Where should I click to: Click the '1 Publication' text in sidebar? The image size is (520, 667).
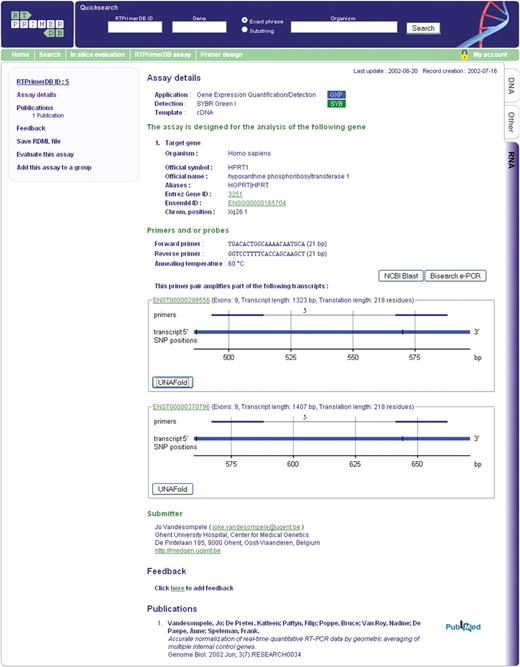(48, 116)
